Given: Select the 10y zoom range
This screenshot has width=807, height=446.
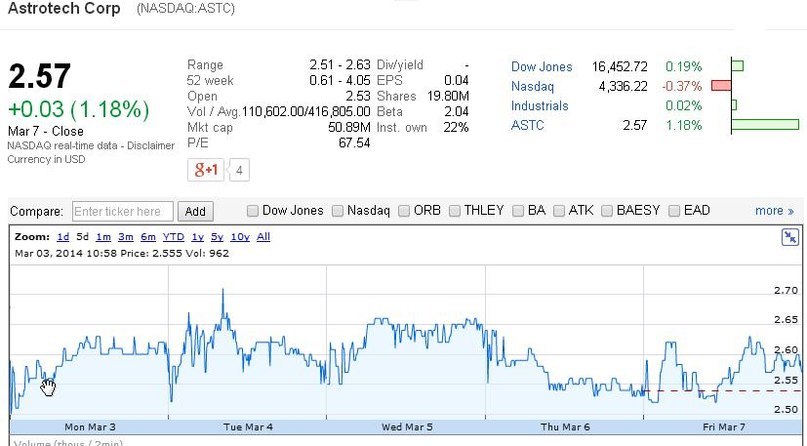Looking at the screenshot, I should coord(240,237).
